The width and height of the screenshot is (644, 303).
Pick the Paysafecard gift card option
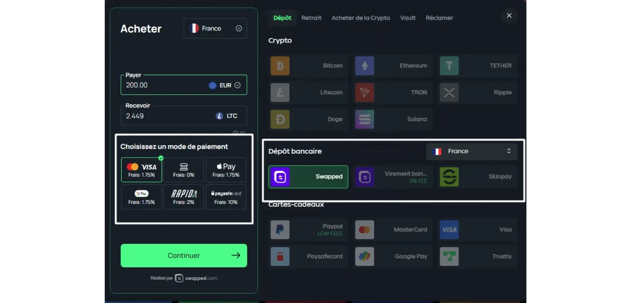(x=308, y=257)
